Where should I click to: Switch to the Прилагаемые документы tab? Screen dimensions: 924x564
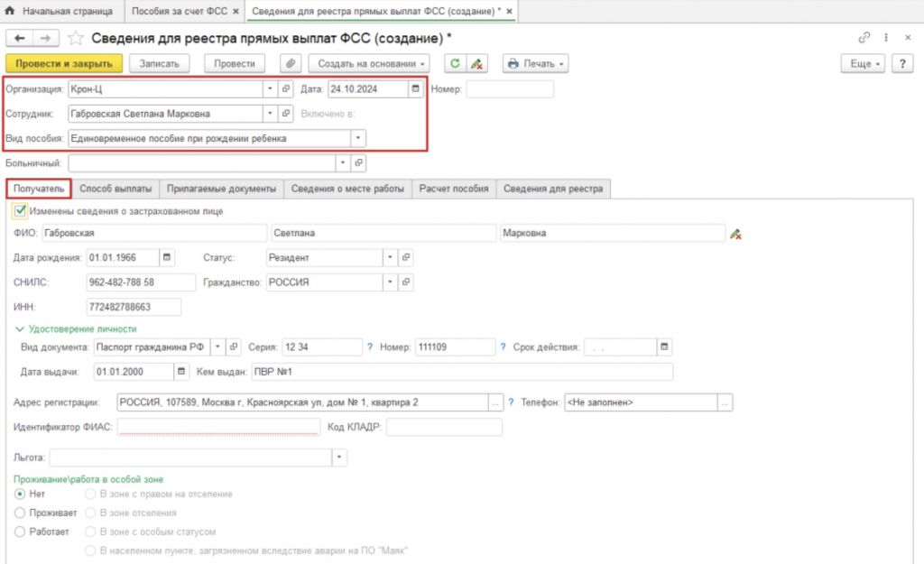pos(221,189)
